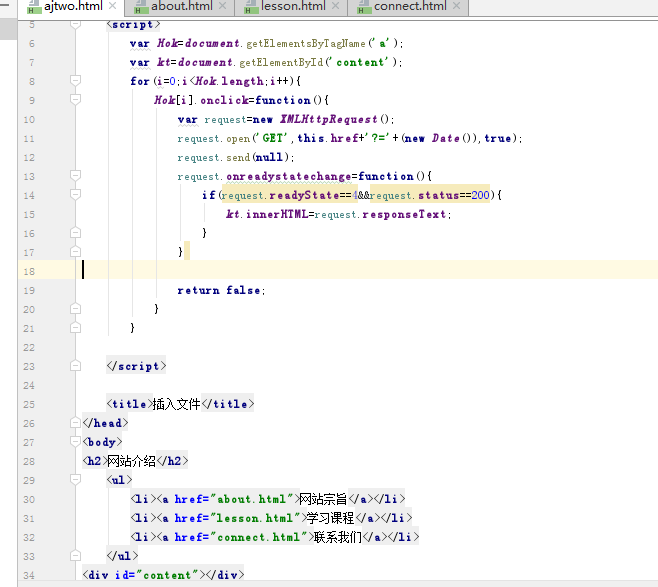
Task: Click the ajtwo.html file icon in tab
Action: 34,7
